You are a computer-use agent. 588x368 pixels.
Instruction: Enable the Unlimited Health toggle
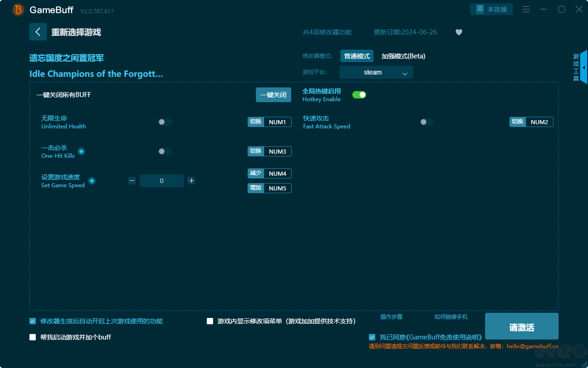(165, 122)
